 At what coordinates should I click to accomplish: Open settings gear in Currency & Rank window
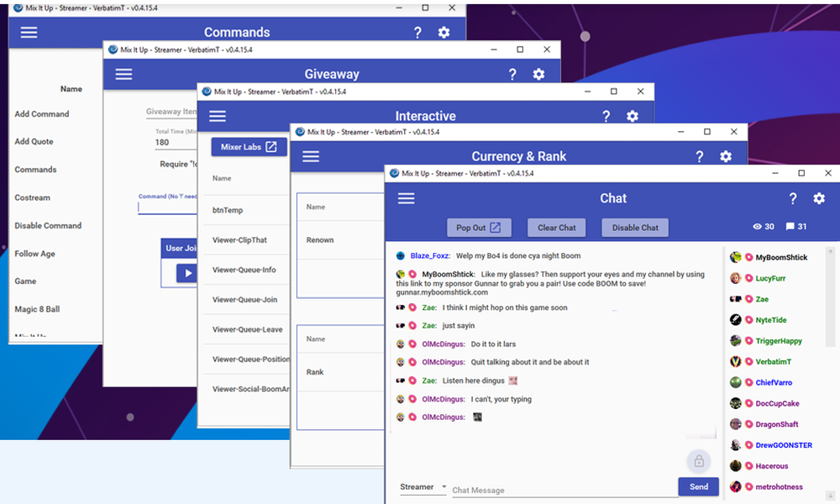[726, 156]
